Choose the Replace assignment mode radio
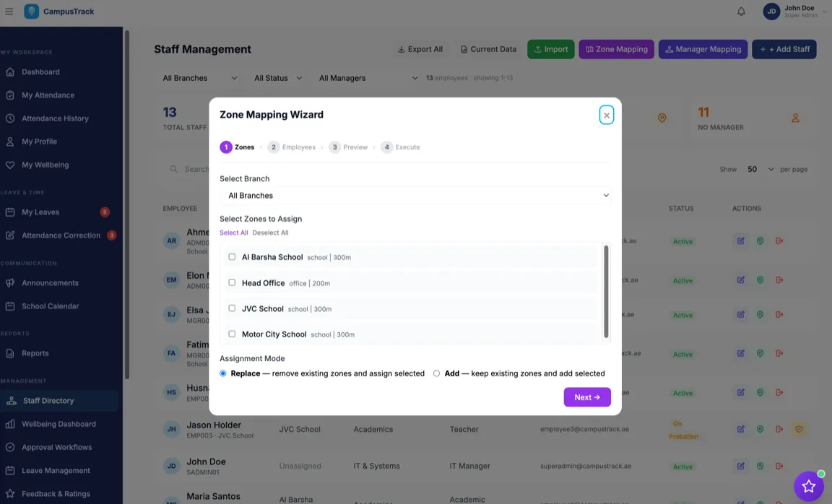 pyautogui.click(x=223, y=373)
